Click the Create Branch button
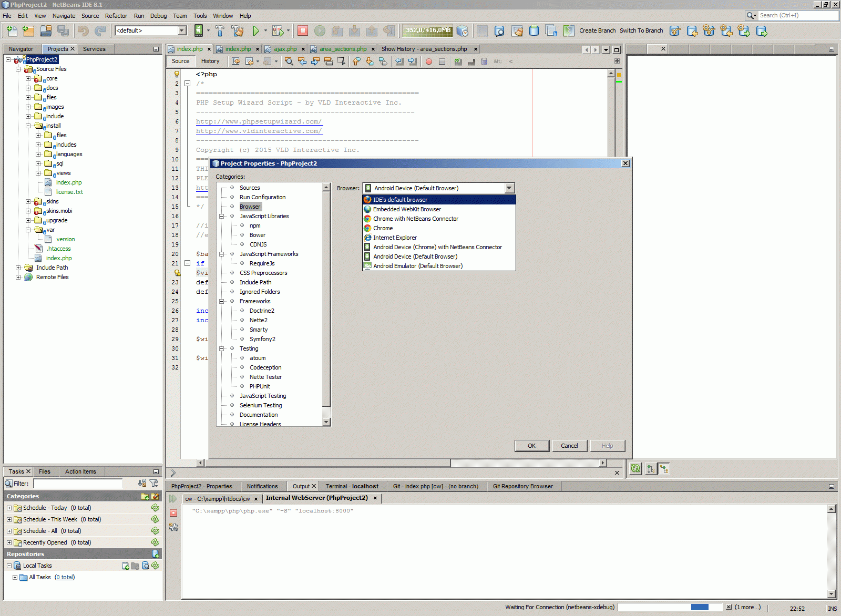The height and width of the screenshot is (616, 841). 598,30
